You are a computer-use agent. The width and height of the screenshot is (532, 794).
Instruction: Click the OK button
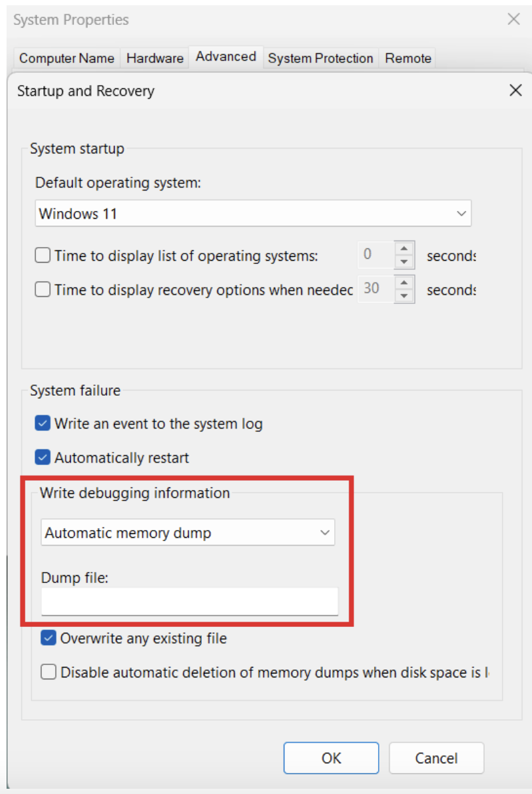tap(331, 758)
